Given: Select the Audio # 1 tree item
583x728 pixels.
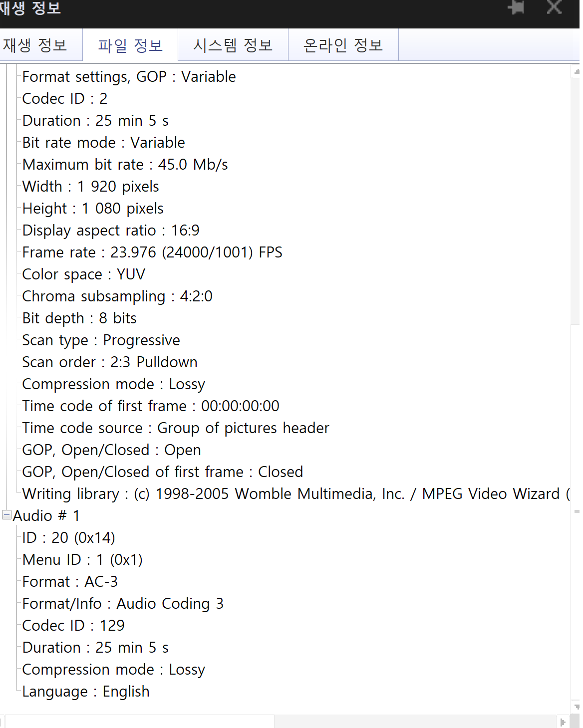Looking at the screenshot, I should 46,515.
